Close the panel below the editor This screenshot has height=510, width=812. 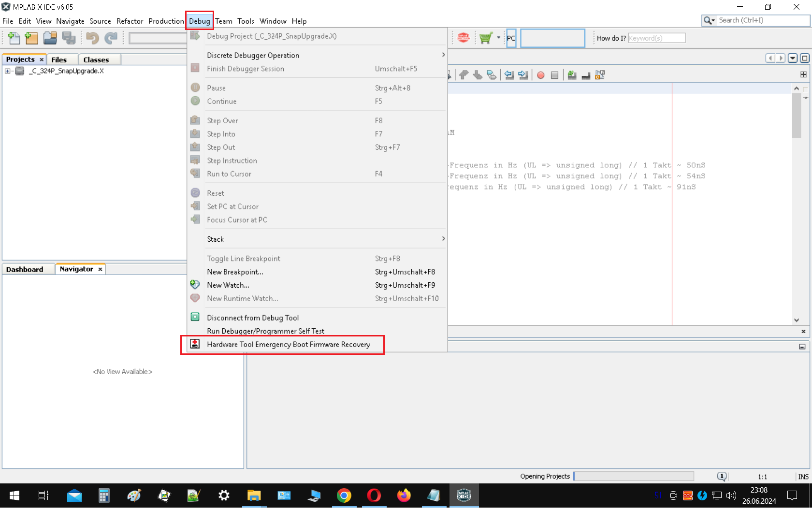tap(803, 331)
